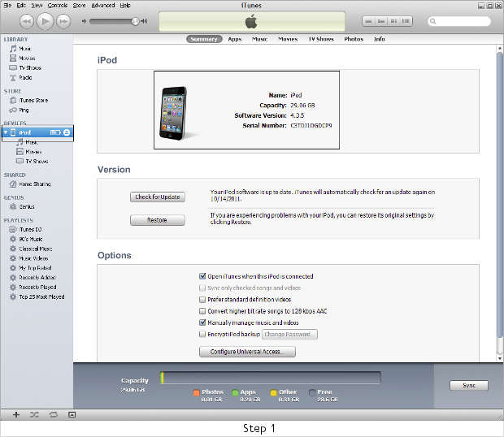The image size is (504, 437).
Task: Toggle Sync only checked songs and videos
Action: click(202, 288)
